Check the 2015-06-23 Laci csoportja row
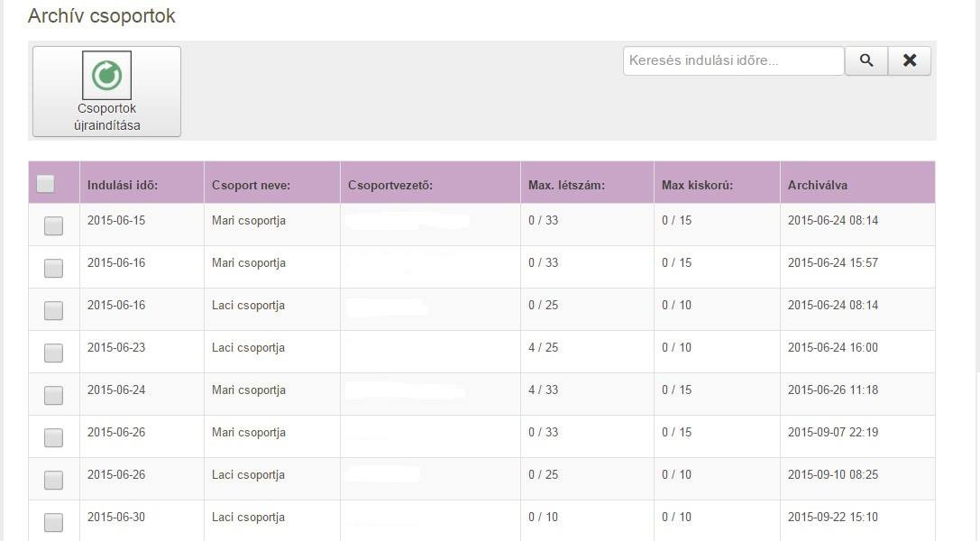The width and height of the screenshot is (980, 541). (x=53, y=353)
